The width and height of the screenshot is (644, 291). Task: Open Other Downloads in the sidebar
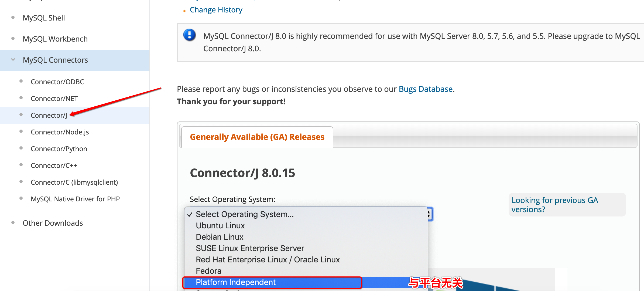(53, 223)
